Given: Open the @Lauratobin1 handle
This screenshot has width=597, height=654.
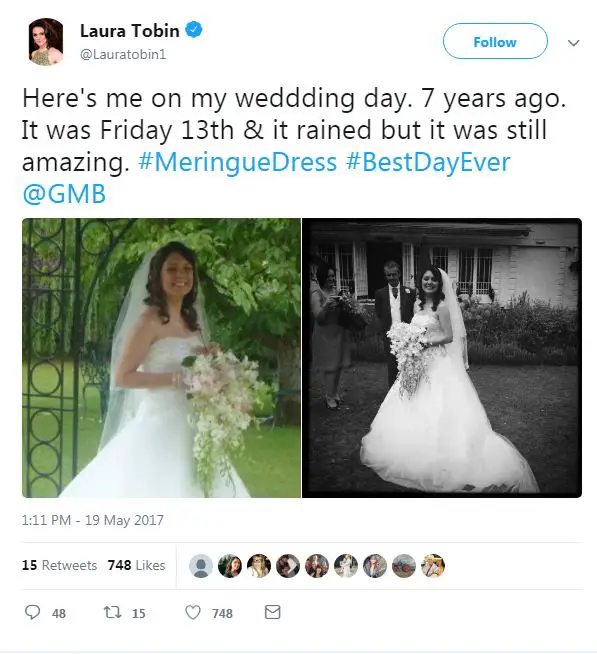Looking at the screenshot, I should point(123,55).
